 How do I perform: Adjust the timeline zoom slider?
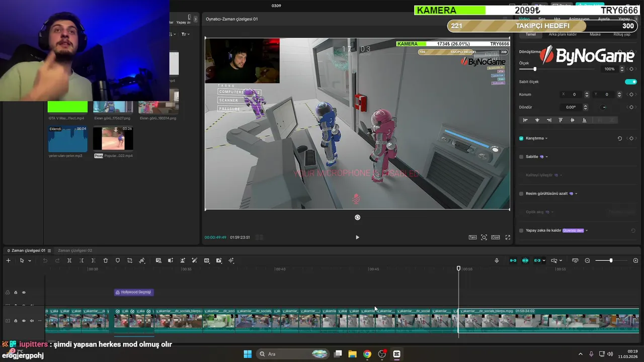611,260
